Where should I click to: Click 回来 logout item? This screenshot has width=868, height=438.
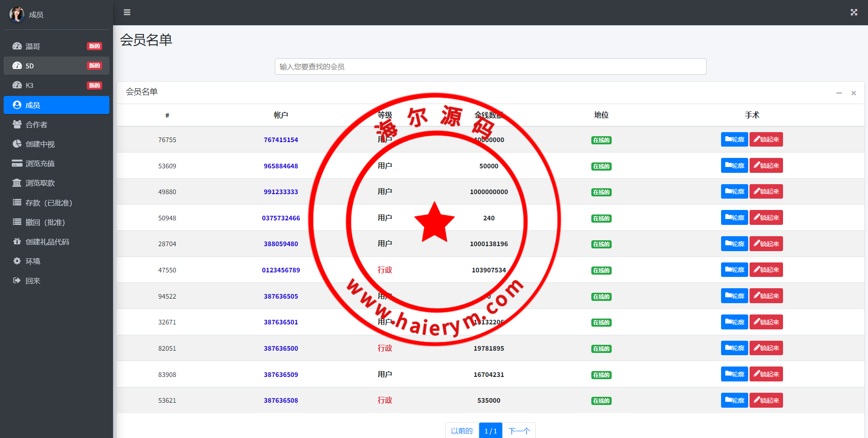[x=33, y=281]
